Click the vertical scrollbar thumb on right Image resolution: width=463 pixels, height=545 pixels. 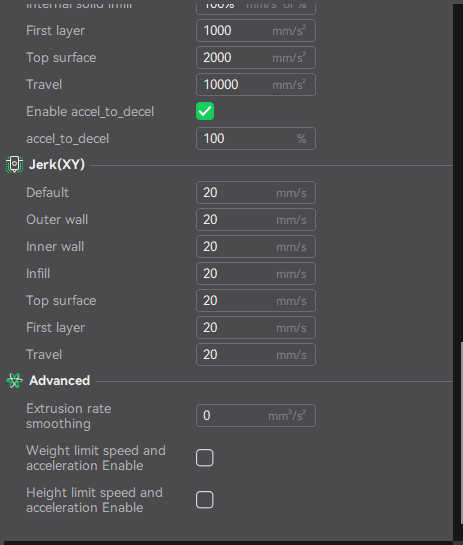tap(462, 433)
